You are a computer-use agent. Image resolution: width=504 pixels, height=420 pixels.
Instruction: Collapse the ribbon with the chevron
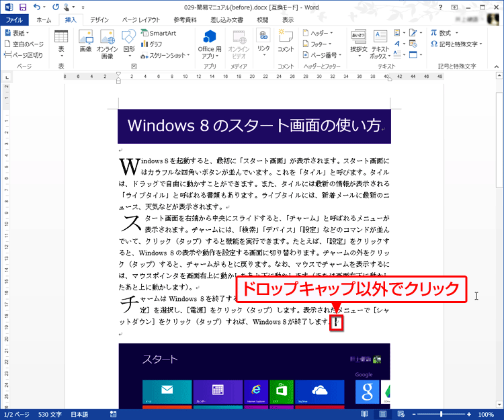(x=497, y=67)
